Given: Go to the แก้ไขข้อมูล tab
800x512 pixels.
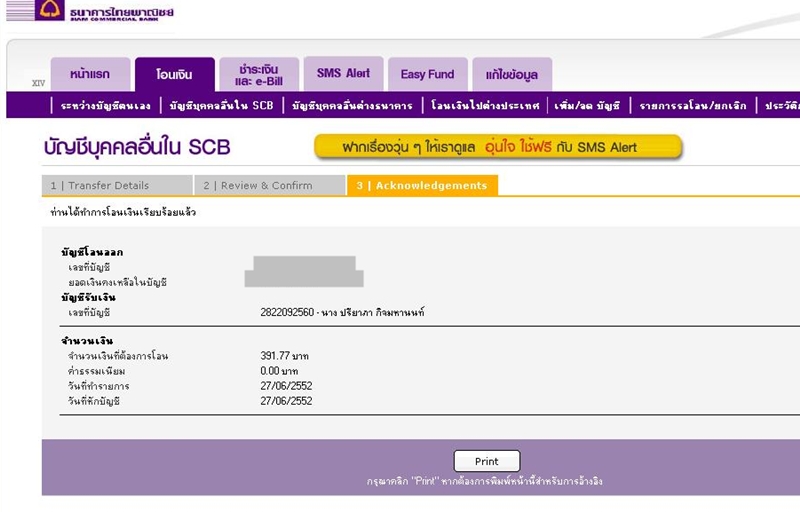Looking at the screenshot, I should [512, 74].
